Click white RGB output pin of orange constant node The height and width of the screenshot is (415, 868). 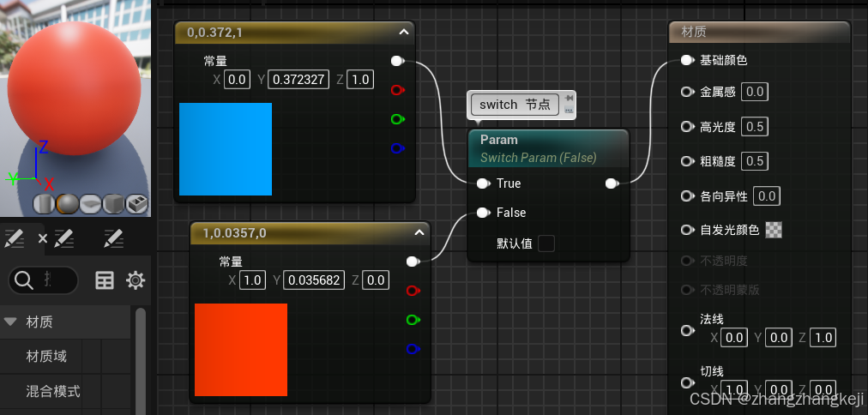[413, 262]
